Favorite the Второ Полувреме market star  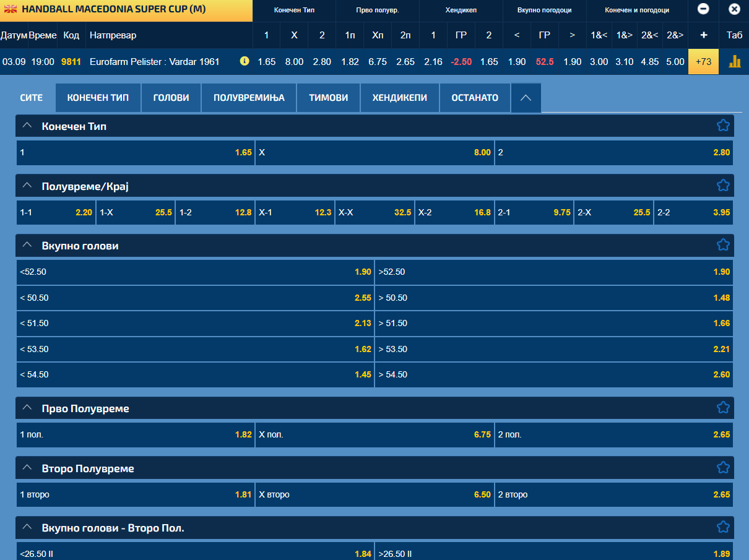723,468
